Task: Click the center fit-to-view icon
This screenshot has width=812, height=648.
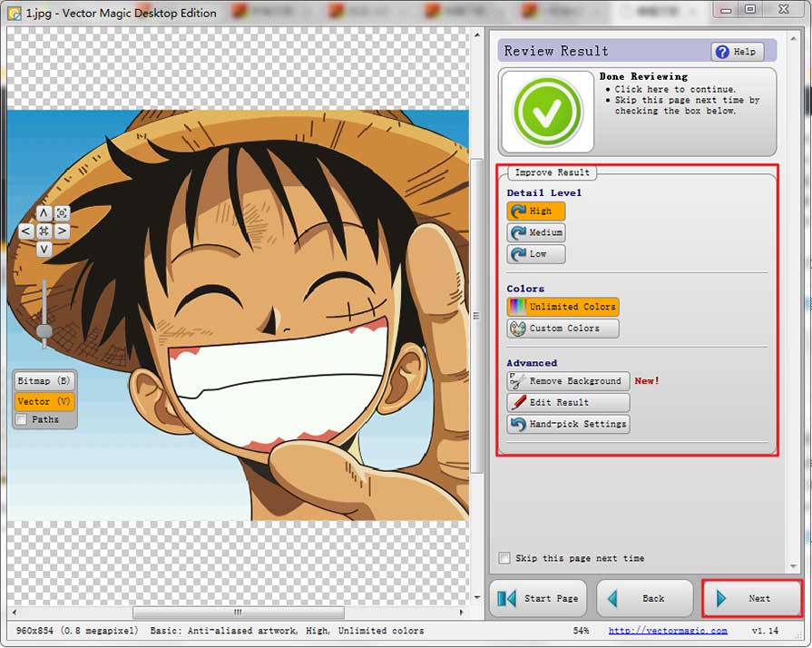Action: (44, 231)
